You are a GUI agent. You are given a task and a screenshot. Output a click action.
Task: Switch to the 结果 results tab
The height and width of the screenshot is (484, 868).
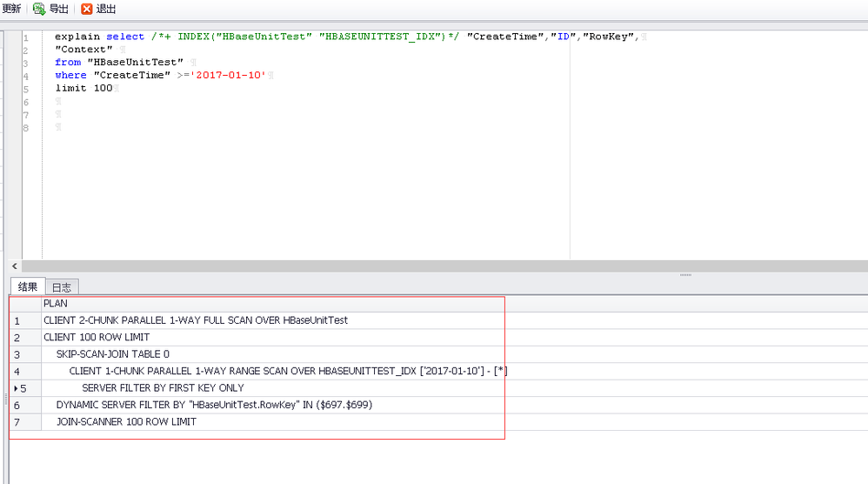[x=28, y=286]
